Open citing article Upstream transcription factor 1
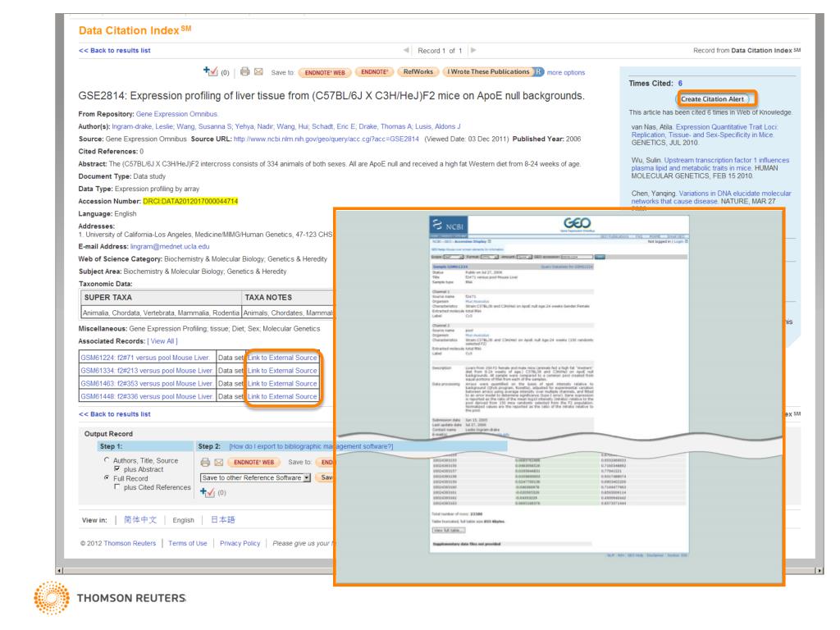This screenshot has width=840, height=630. coord(710,164)
